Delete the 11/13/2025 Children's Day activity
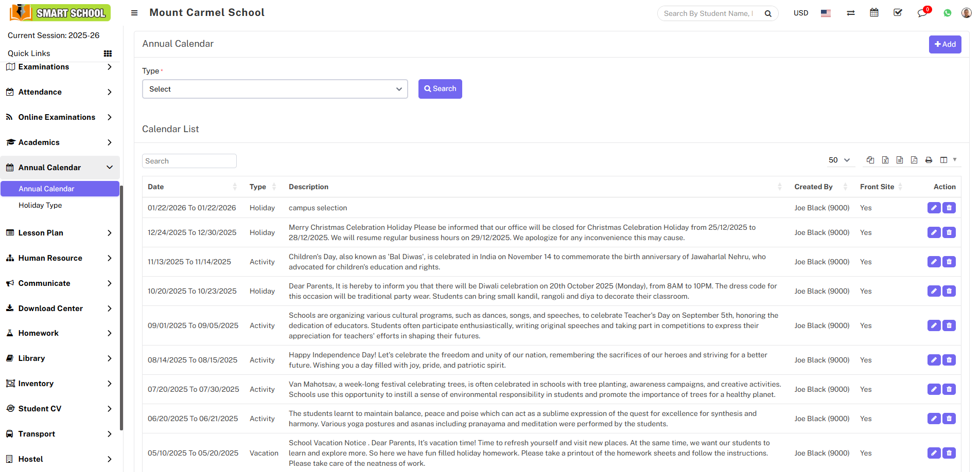Viewport: 980px width, 472px height. pyautogui.click(x=949, y=262)
